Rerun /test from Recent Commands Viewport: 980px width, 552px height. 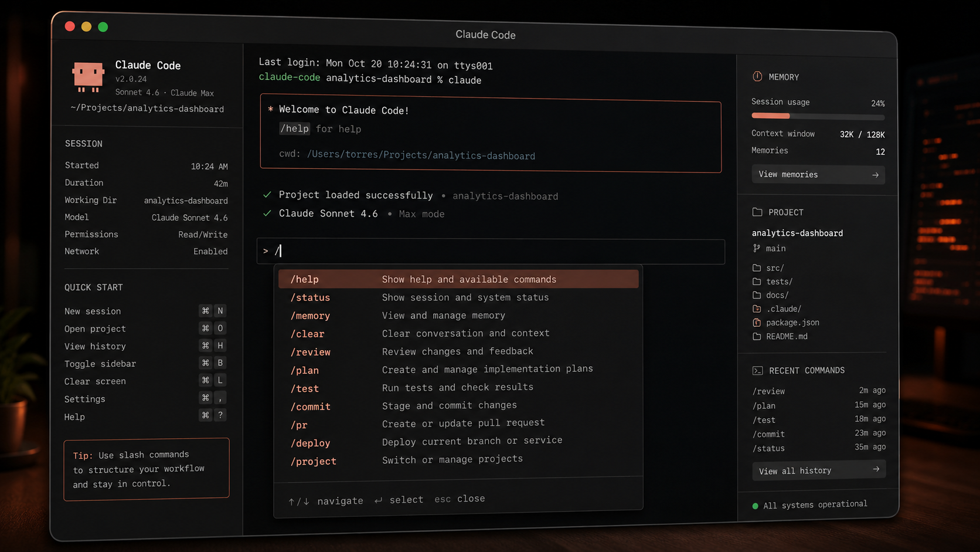pyautogui.click(x=819, y=419)
